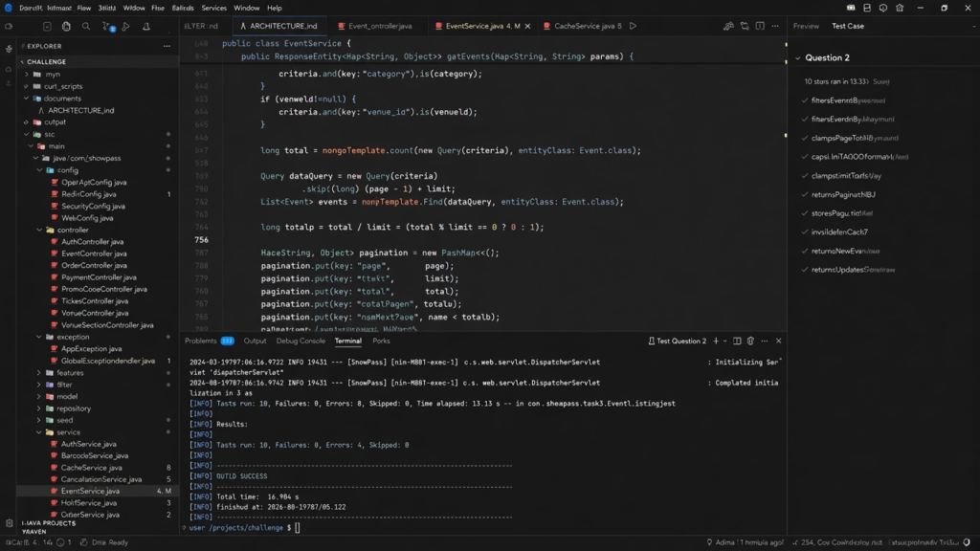Image resolution: width=980 pixels, height=551 pixels.
Task: Collapse the documents folder
Action: [x=26, y=99]
